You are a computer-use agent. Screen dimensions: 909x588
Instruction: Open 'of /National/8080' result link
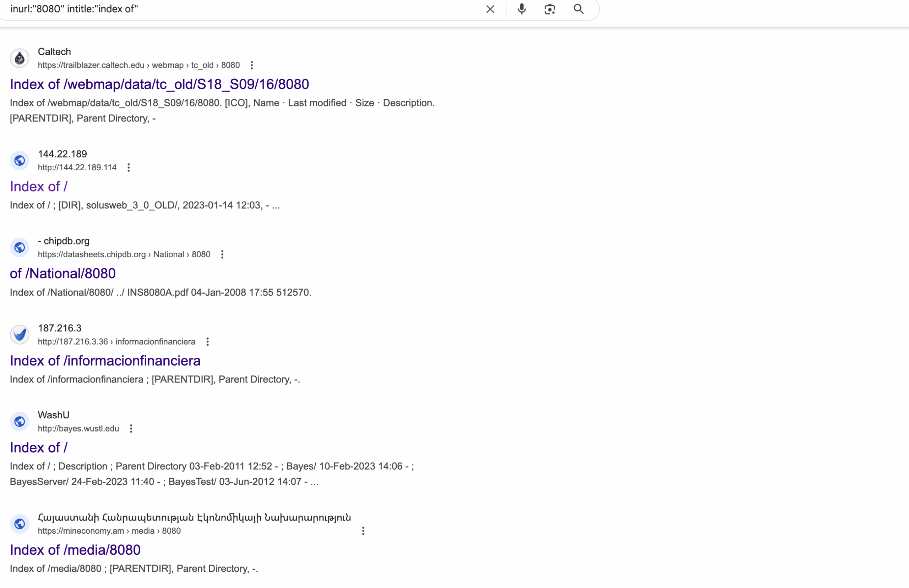[x=62, y=274]
